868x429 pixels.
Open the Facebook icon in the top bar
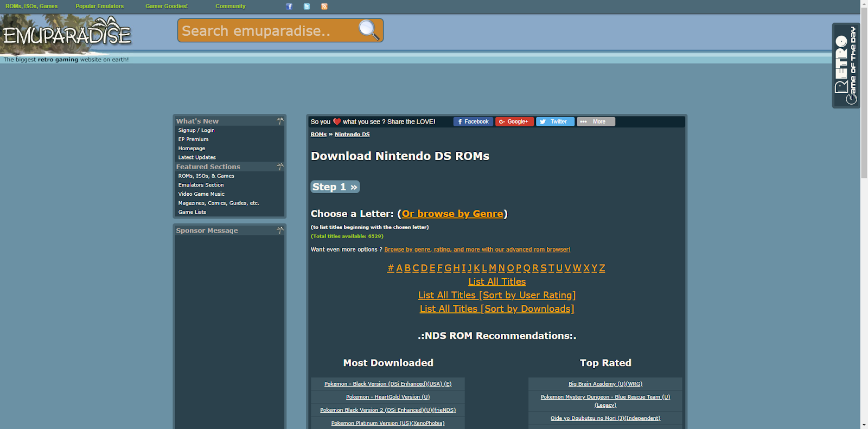tap(289, 7)
